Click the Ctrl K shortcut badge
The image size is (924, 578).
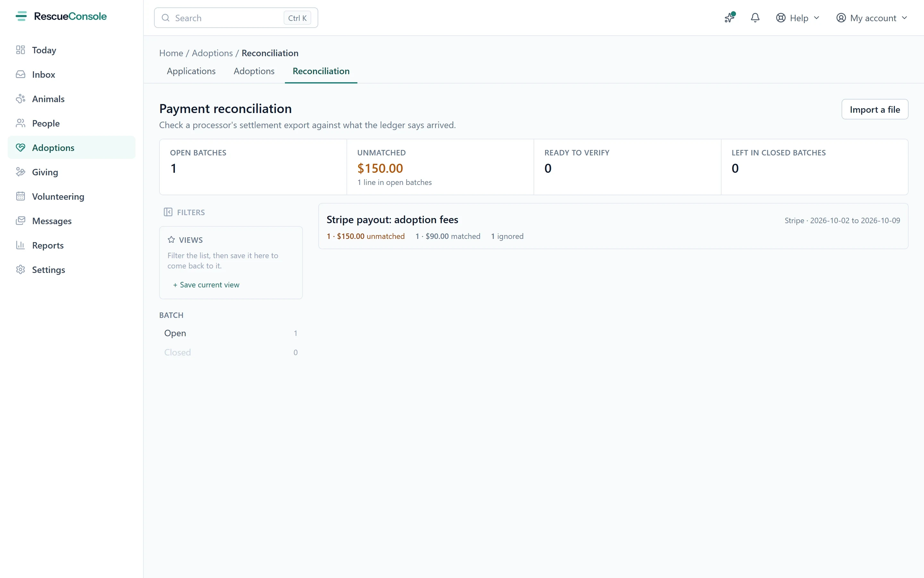(297, 18)
